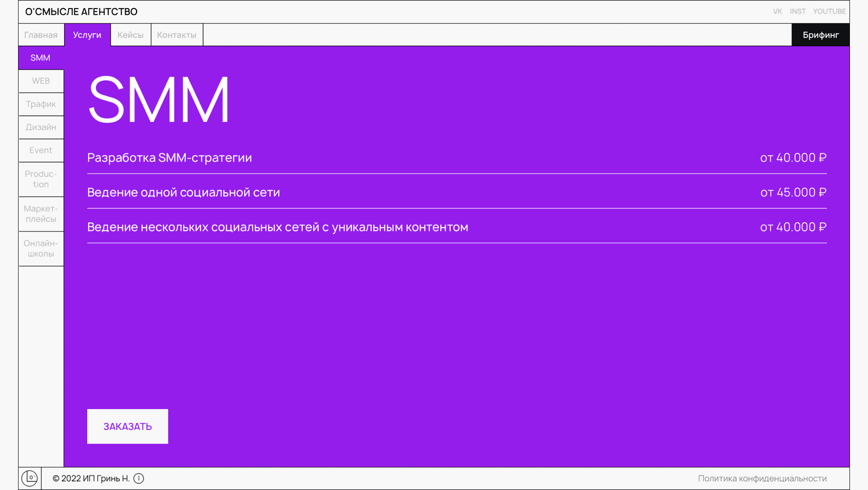Click the ЗАКАЗАТЬ order button
The width and height of the screenshot is (868, 490).
(127, 426)
